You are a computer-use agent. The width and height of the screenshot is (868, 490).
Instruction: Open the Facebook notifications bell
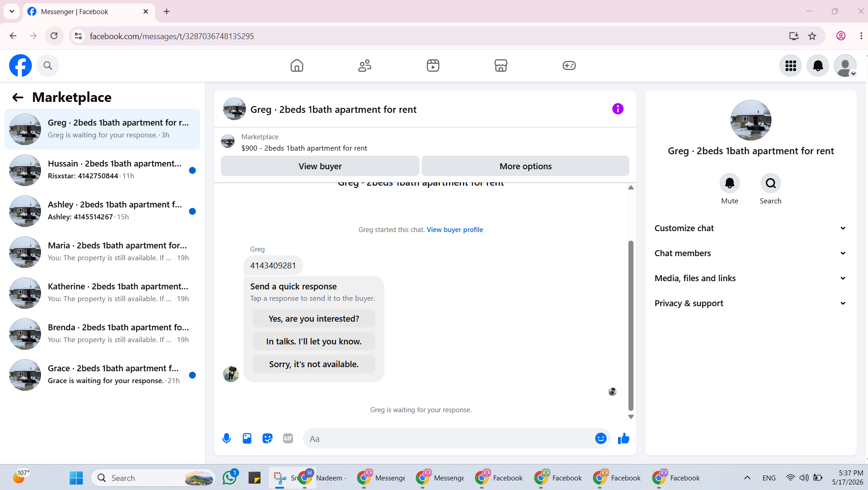pos(818,66)
